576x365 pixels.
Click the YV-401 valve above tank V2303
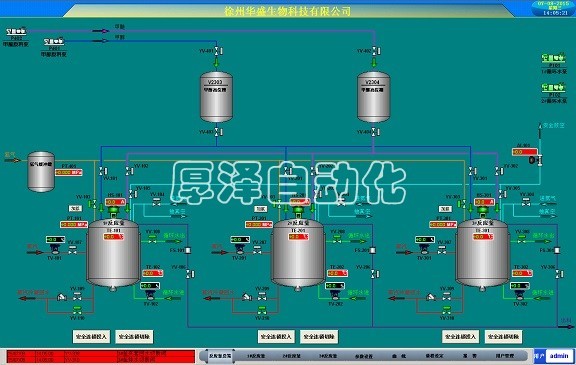coord(218,51)
